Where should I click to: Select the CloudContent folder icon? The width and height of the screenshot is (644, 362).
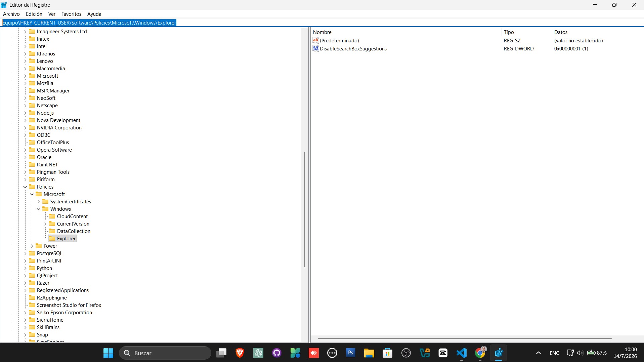[x=52, y=216]
